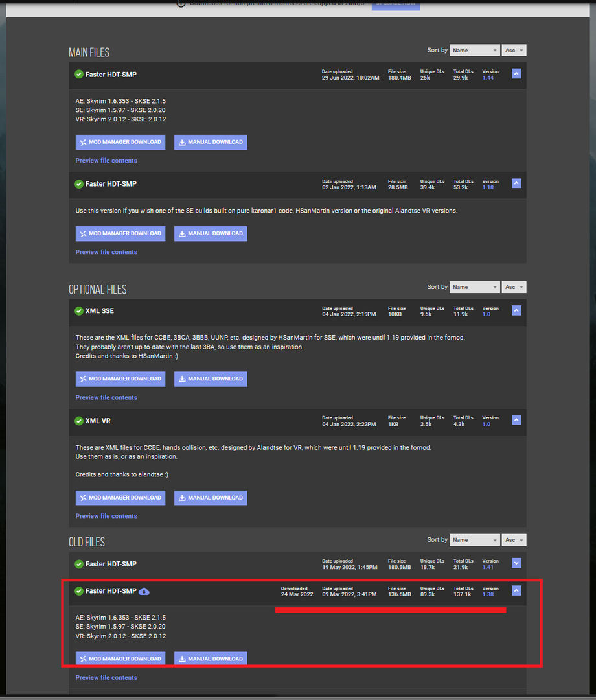
Task: Click version 1.0 link of XML SSE
Action: 487,314
